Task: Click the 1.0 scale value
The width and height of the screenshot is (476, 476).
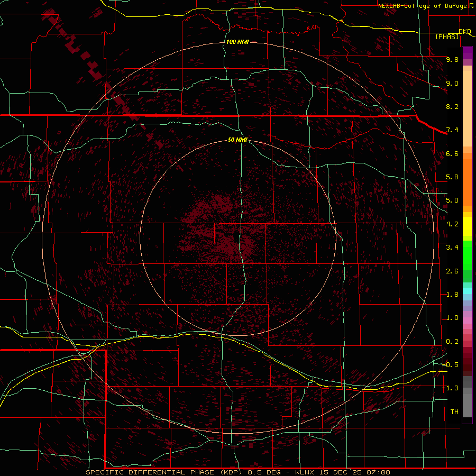Action: pos(452,318)
